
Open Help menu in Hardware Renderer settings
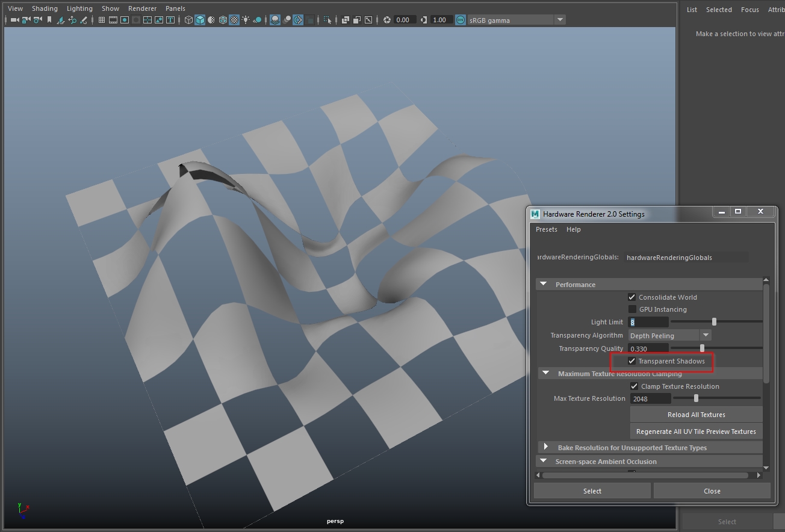[574, 229]
